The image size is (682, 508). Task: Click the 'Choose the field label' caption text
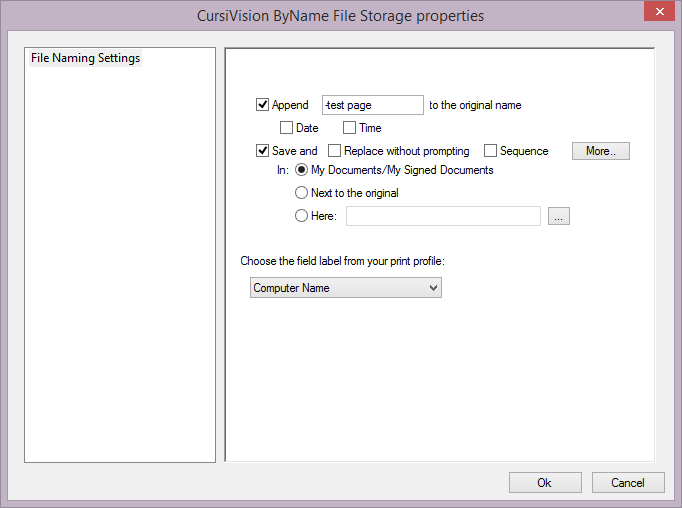342,261
